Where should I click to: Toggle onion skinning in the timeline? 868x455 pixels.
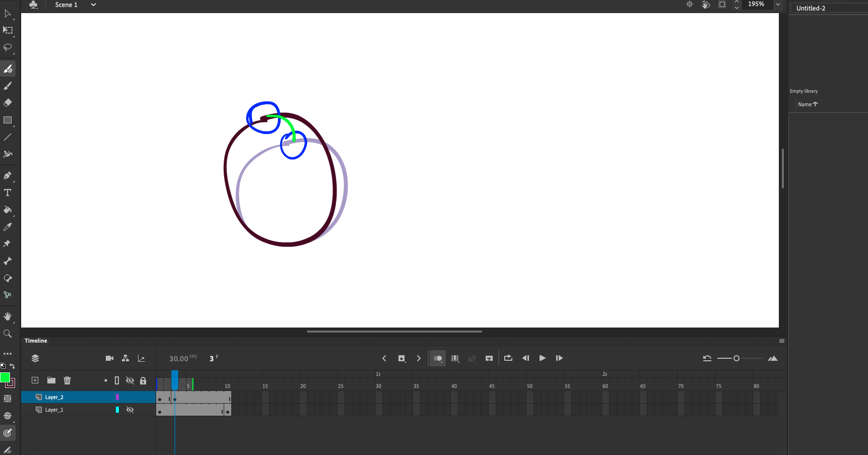(437, 358)
